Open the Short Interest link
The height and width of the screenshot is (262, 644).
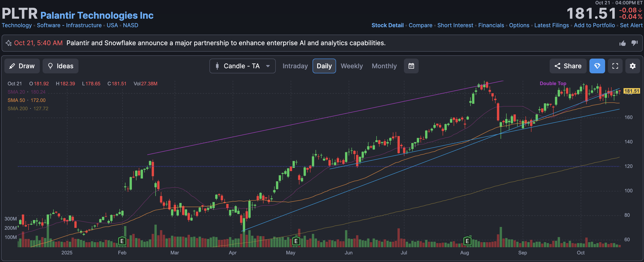[x=455, y=25]
